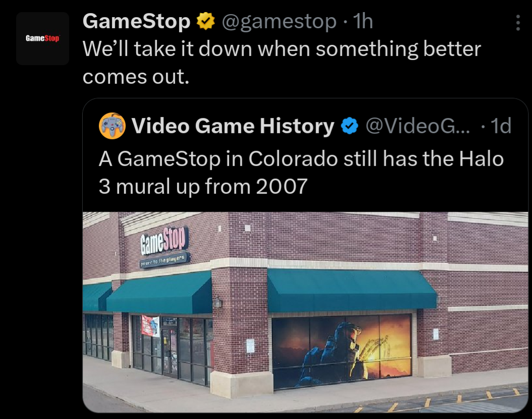This screenshot has width=532, height=419.
Task: Open quoted tweet text about Colorado GameStop
Action: pos(301,172)
